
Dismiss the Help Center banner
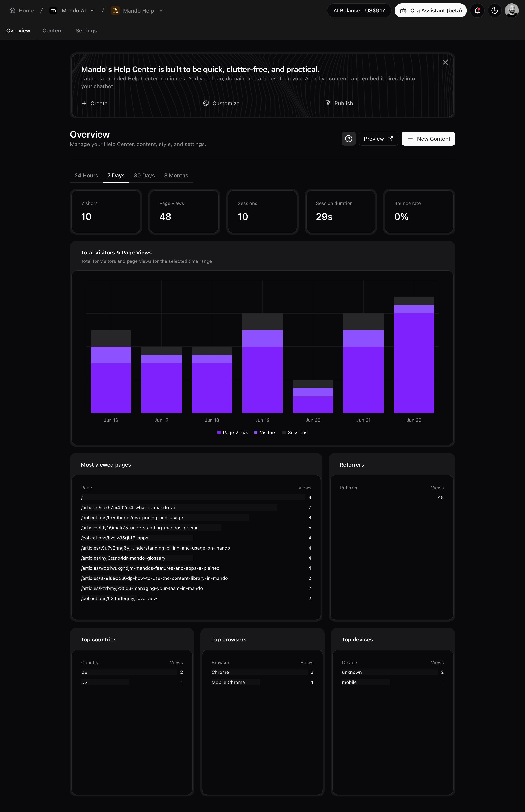point(445,62)
